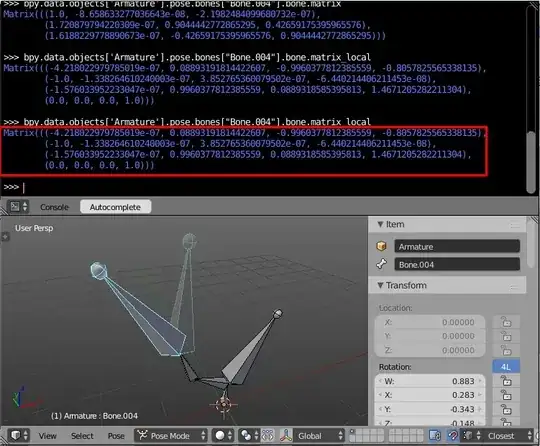This screenshot has height=446, width=540.
Task: Open the Pose menu
Action: click(x=116, y=436)
